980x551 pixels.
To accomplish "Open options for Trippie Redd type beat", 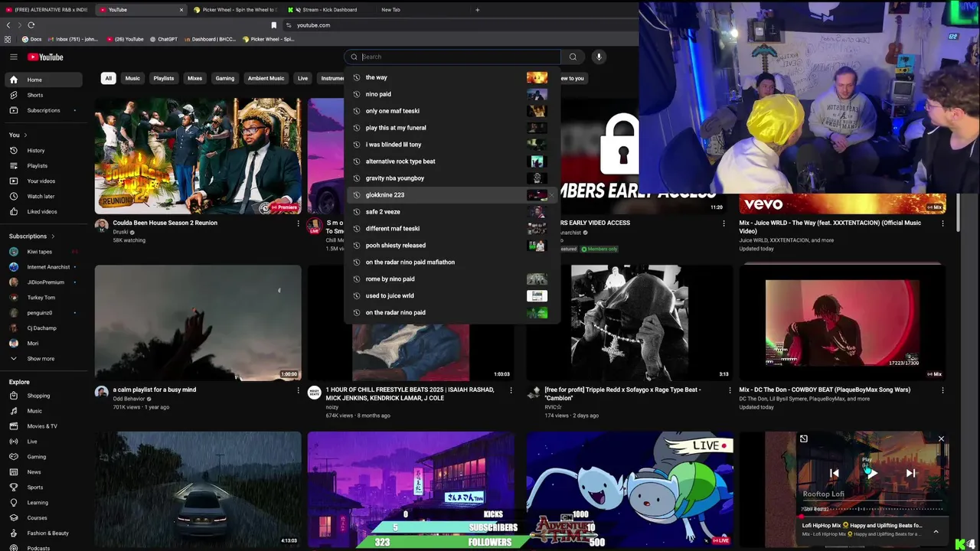I will click(730, 390).
